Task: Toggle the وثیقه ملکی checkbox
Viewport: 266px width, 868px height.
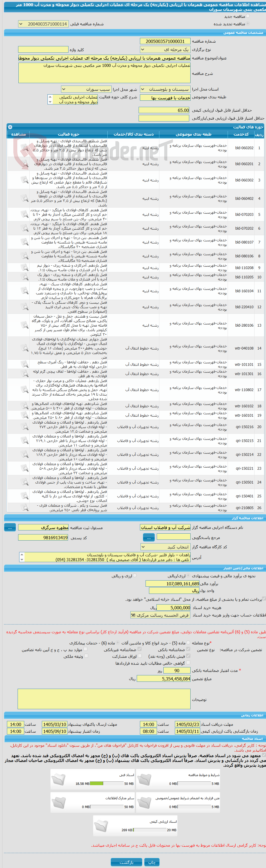Action: tap(86, 655)
